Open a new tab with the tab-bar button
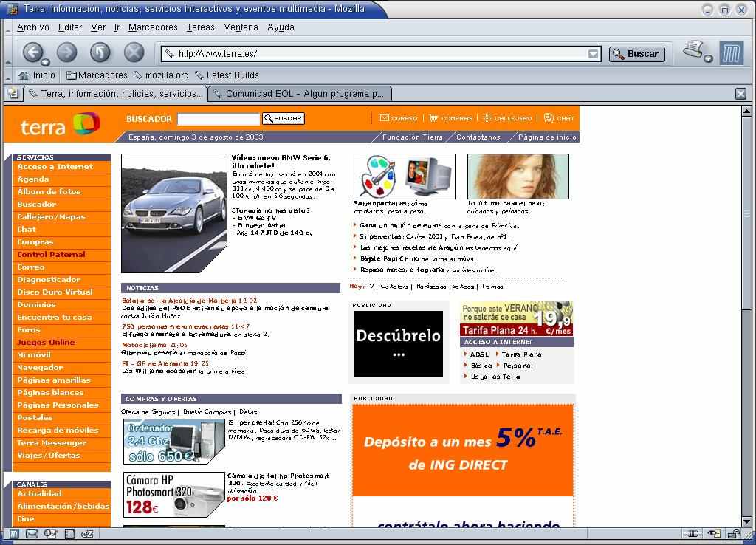 (x=13, y=94)
